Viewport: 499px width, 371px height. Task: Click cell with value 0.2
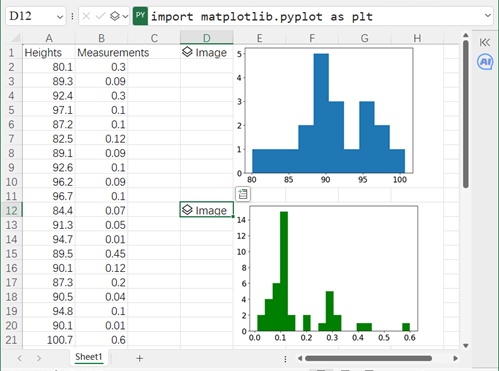click(x=101, y=282)
